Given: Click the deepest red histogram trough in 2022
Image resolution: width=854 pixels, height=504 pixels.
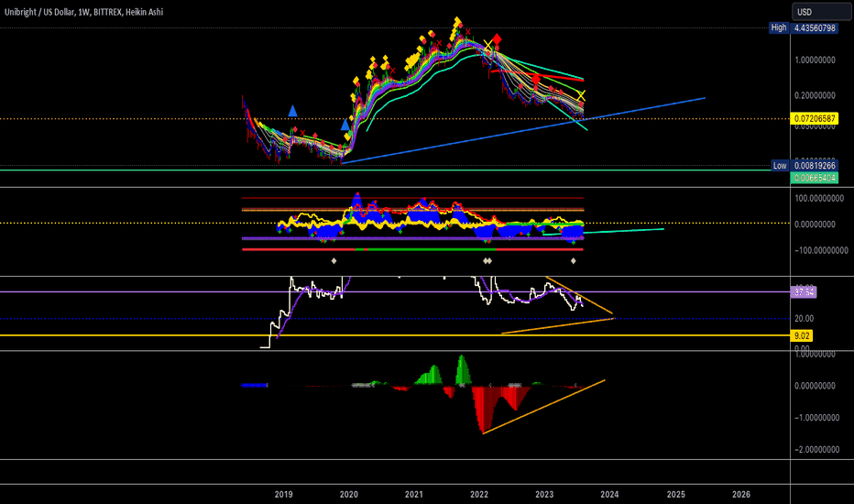Looking at the screenshot, I should tap(483, 410).
